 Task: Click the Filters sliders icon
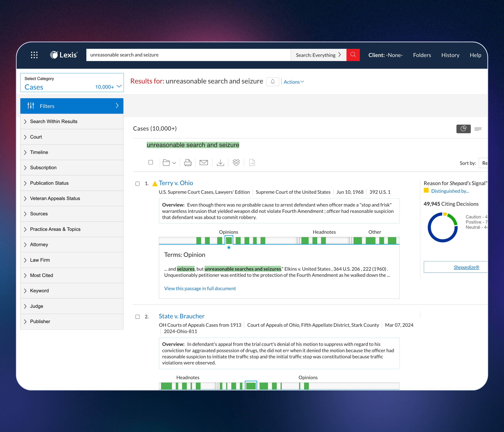coord(31,106)
